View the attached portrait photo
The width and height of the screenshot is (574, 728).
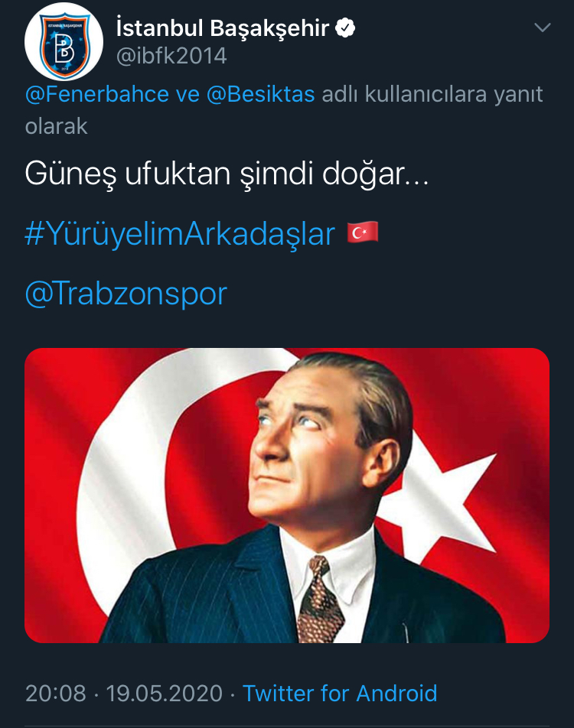(x=287, y=496)
